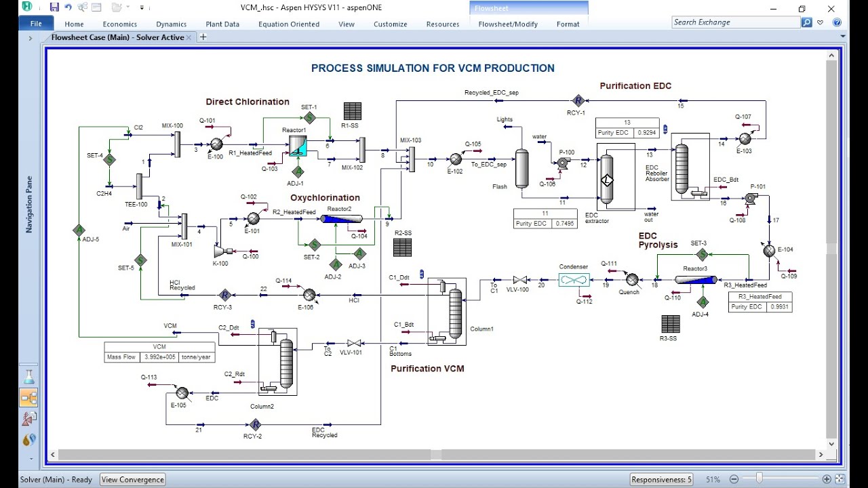
Task: Add a new tab with the plus button
Action: [x=203, y=37]
